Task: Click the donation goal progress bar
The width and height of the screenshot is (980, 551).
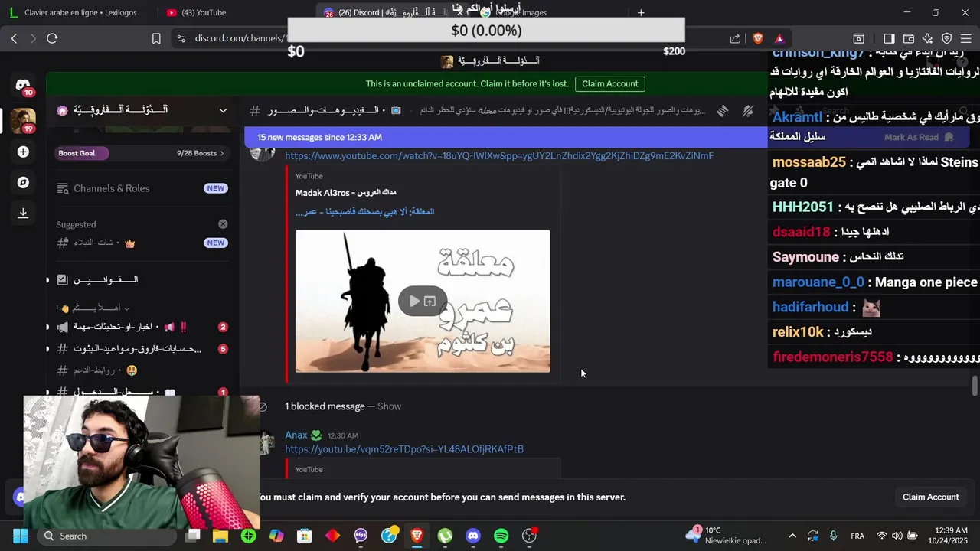Action: tap(486, 31)
